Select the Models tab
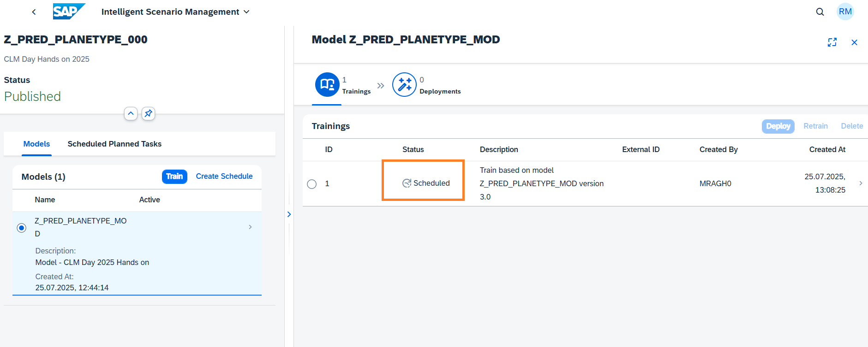Image resolution: width=868 pixels, height=347 pixels. (x=36, y=144)
